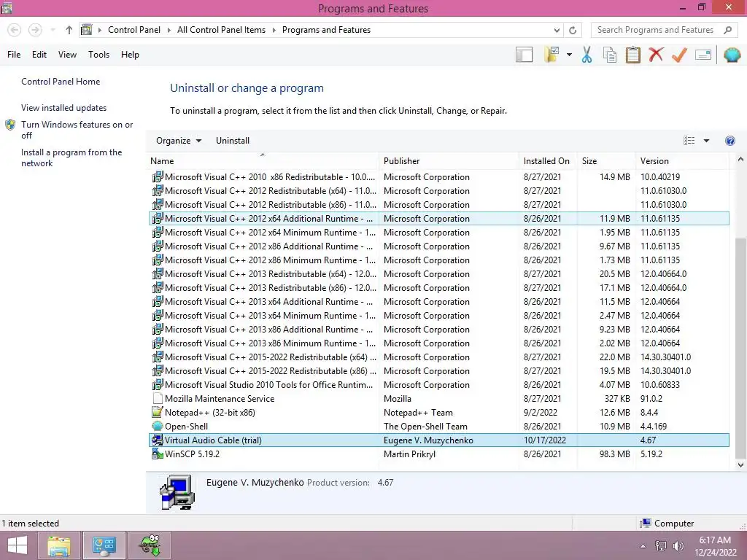Click Install a program from the network

(x=71, y=157)
